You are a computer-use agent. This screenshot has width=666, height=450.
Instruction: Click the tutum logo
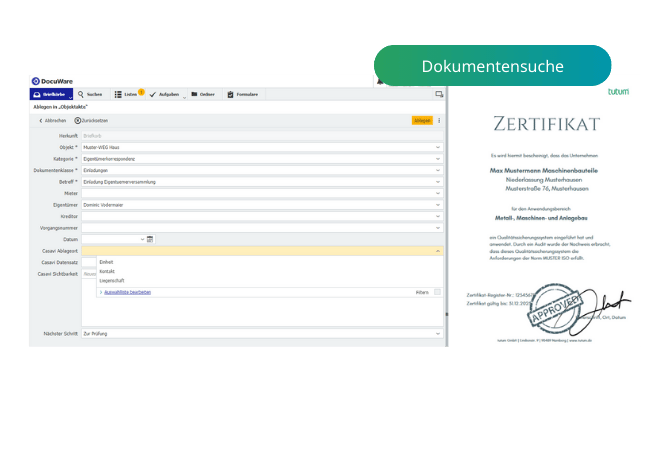618,91
